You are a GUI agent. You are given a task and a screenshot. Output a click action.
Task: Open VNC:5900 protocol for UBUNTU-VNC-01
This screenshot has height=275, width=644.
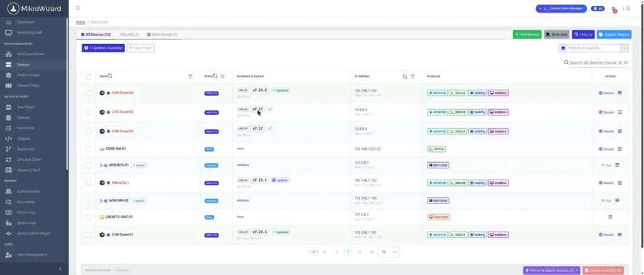(x=438, y=217)
